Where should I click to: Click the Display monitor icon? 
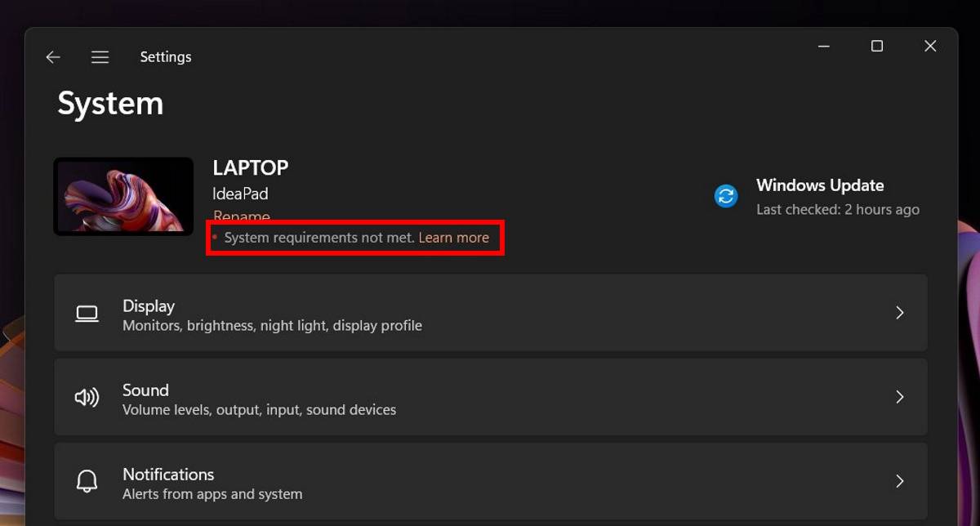click(x=87, y=313)
